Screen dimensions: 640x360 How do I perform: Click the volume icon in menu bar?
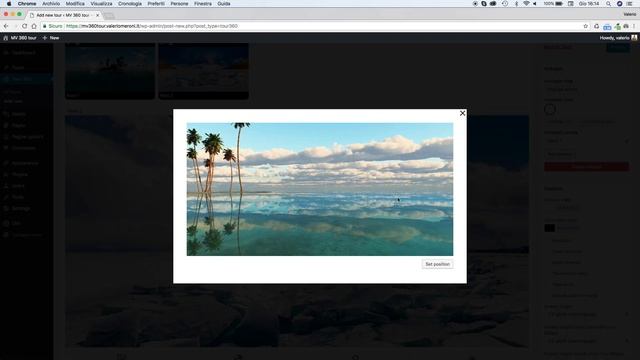click(x=535, y=3)
